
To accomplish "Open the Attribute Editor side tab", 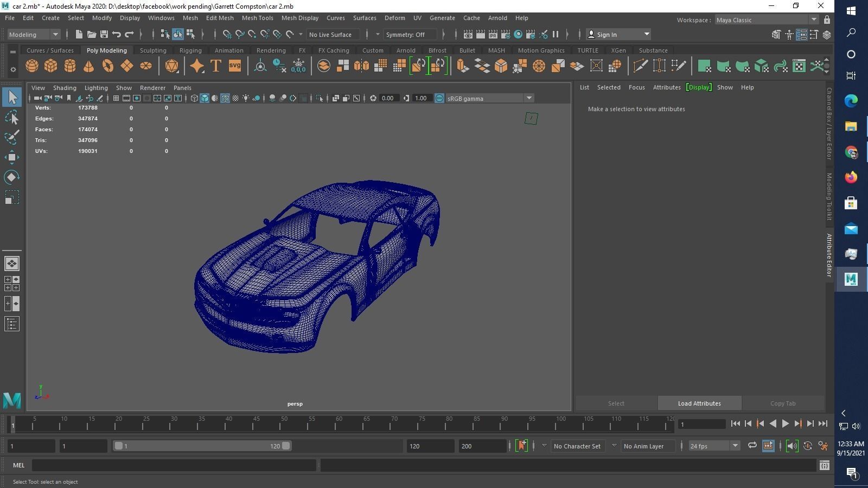I will (x=829, y=255).
